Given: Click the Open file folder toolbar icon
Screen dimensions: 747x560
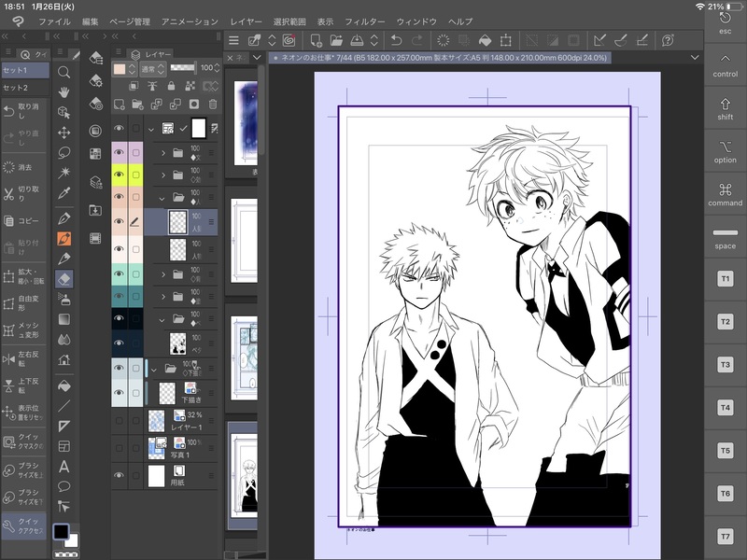Looking at the screenshot, I should click(336, 40).
